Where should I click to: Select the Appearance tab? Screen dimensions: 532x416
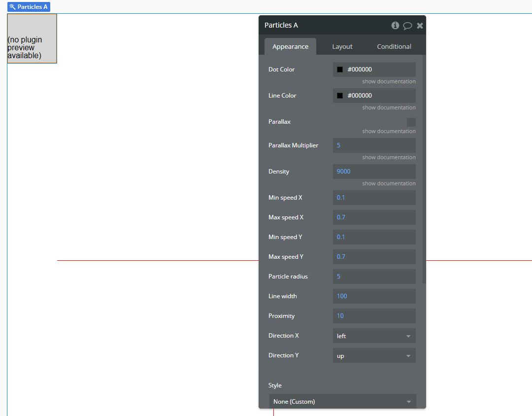290,46
